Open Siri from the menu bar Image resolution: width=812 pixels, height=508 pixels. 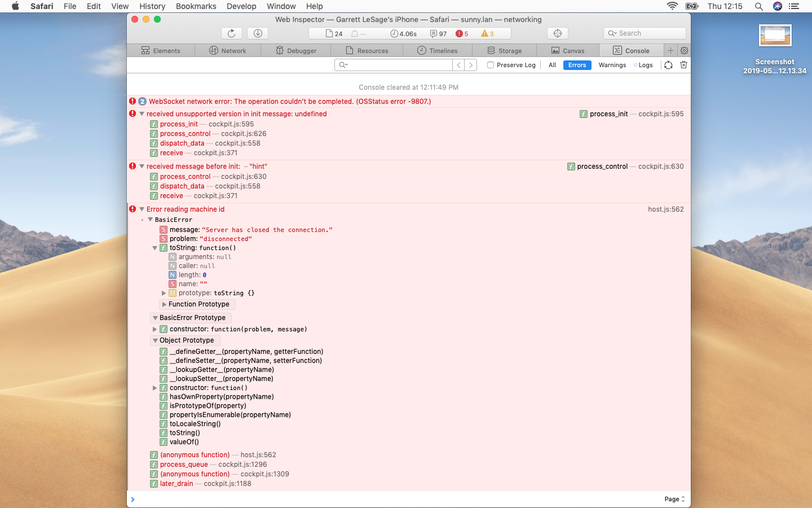(x=778, y=6)
